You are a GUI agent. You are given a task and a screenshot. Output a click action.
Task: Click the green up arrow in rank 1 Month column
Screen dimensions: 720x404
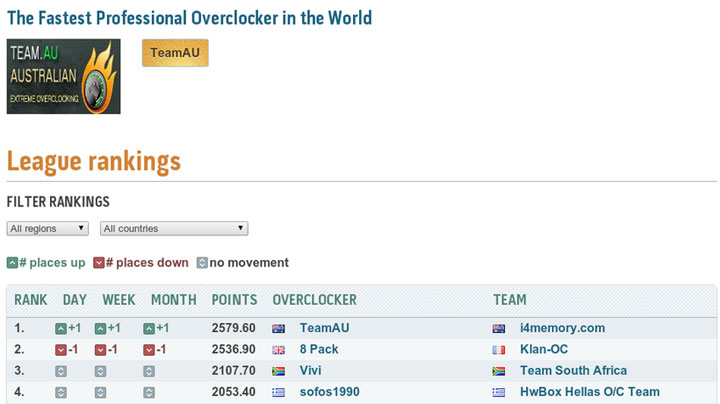[149, 328]
